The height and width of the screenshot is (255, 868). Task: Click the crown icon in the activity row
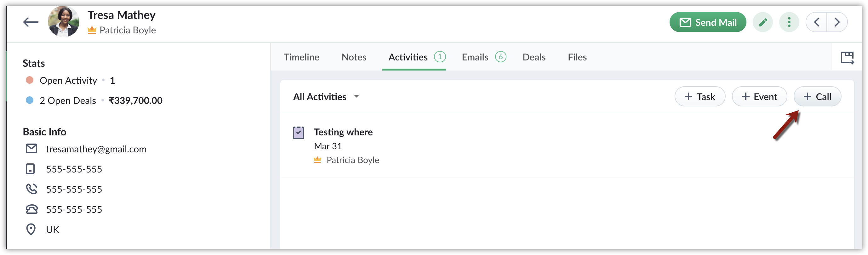coord(317,160)
